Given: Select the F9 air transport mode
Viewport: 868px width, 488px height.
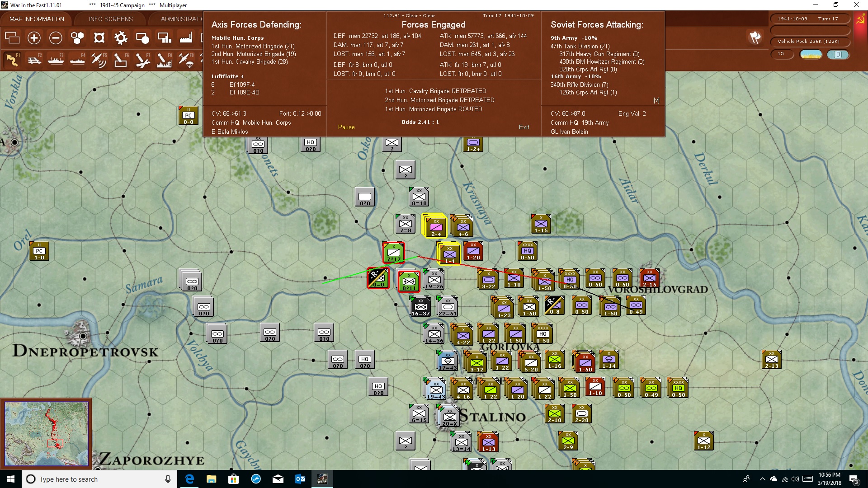Looking at the screenshot, I should pyautogui.click(x=186, y=60).
